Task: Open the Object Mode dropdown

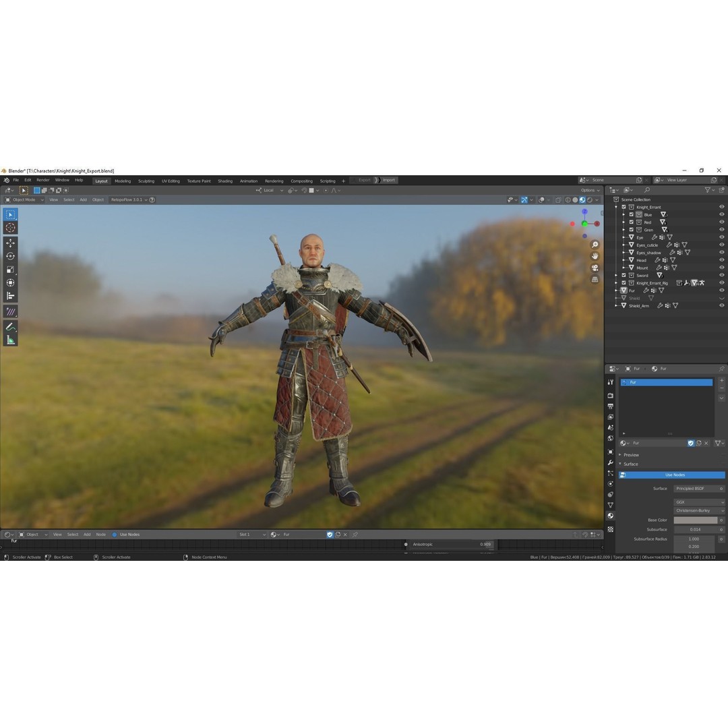Action: (24, 200)
